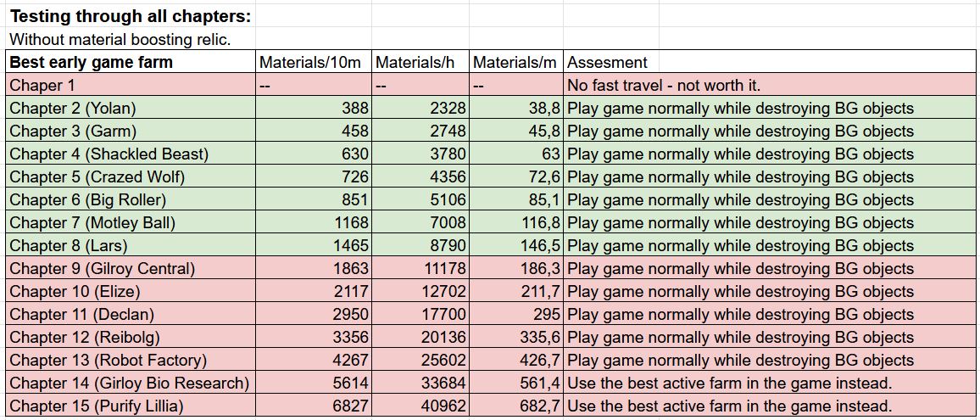Image resolution: width=980 pixels, height=420 pixels.
Task: Select the 'Without material boosting relic.' cell
Action: click(x=120, y=40)
